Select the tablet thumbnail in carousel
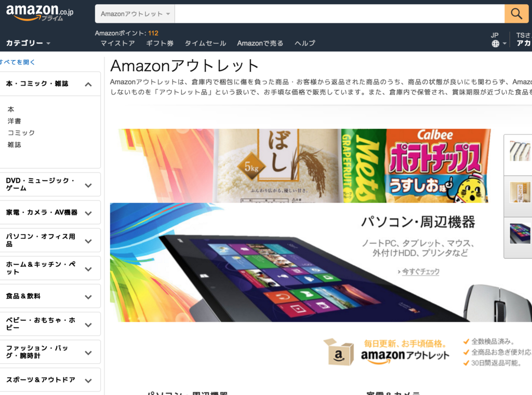The width and height of the screenshot is (532, 395). point(520,233)
